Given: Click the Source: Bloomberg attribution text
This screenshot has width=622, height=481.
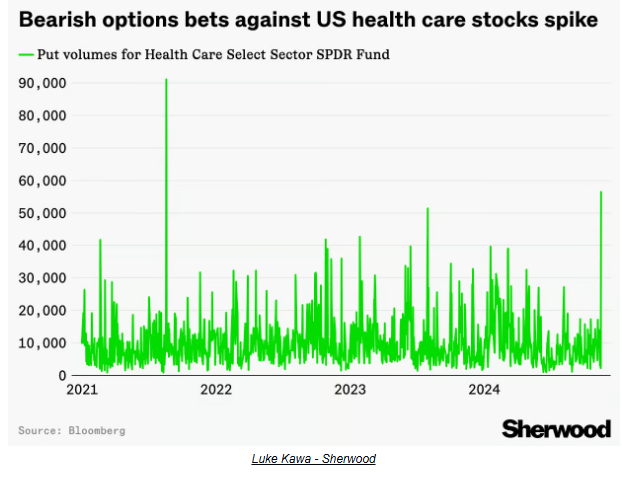Looking at the screenshot, I should [x=72, y=430].
